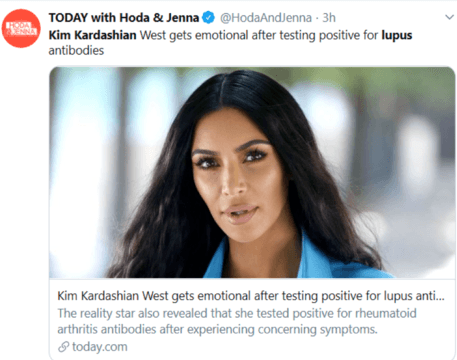Image resolution: width=457 pixels, height=360 pixels.
Task: Click the chain link icon beside today.com
Action: (63, 347)
